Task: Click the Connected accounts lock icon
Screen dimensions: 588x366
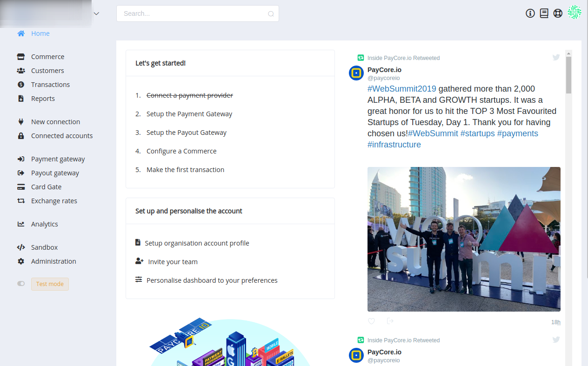Action: tap(21, 136)
